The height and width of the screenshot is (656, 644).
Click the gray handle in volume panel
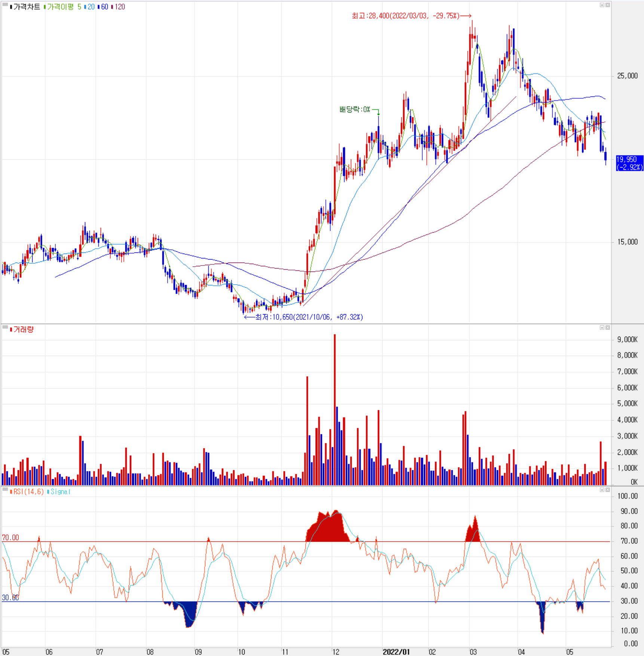5,327
